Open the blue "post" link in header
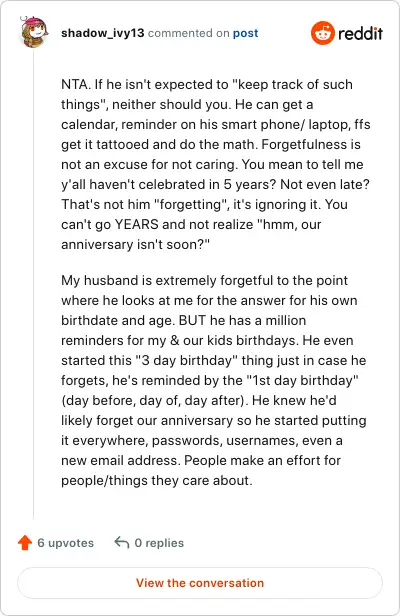Screen dimensions: 400x616 [246, 33]
